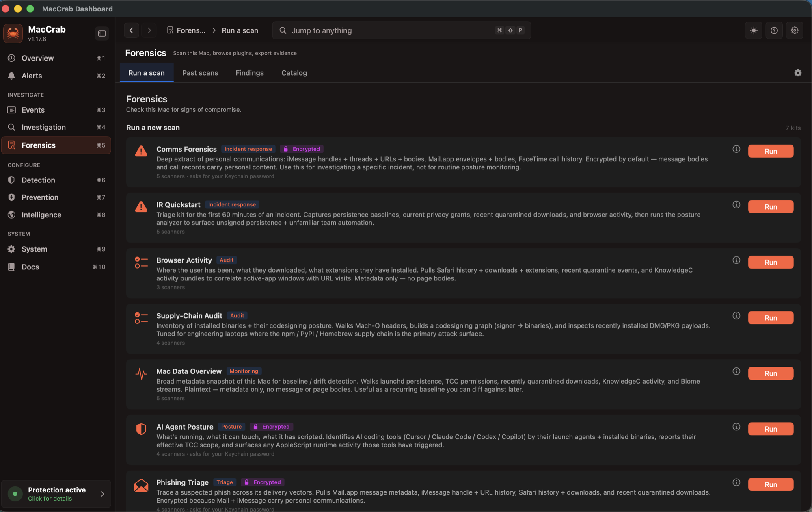The image size is (812, 512).
Task: Switch to the Catalog tab
Action: click(294, 73)
